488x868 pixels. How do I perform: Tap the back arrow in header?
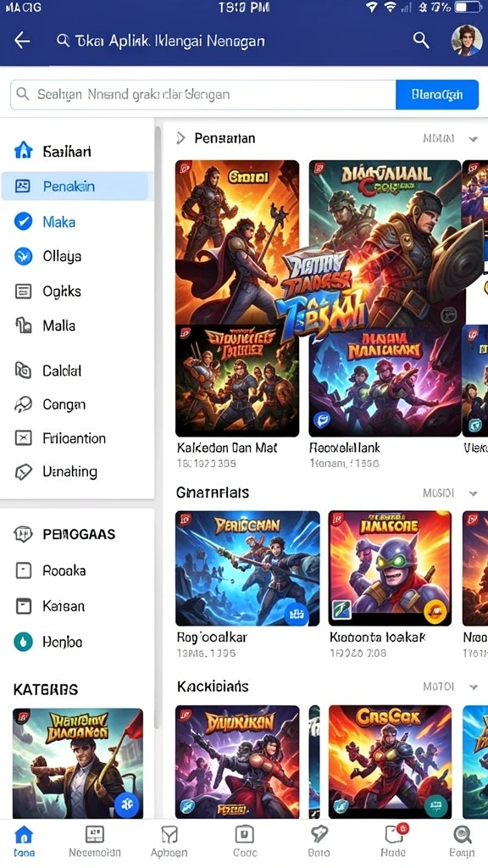pos(22,41)
